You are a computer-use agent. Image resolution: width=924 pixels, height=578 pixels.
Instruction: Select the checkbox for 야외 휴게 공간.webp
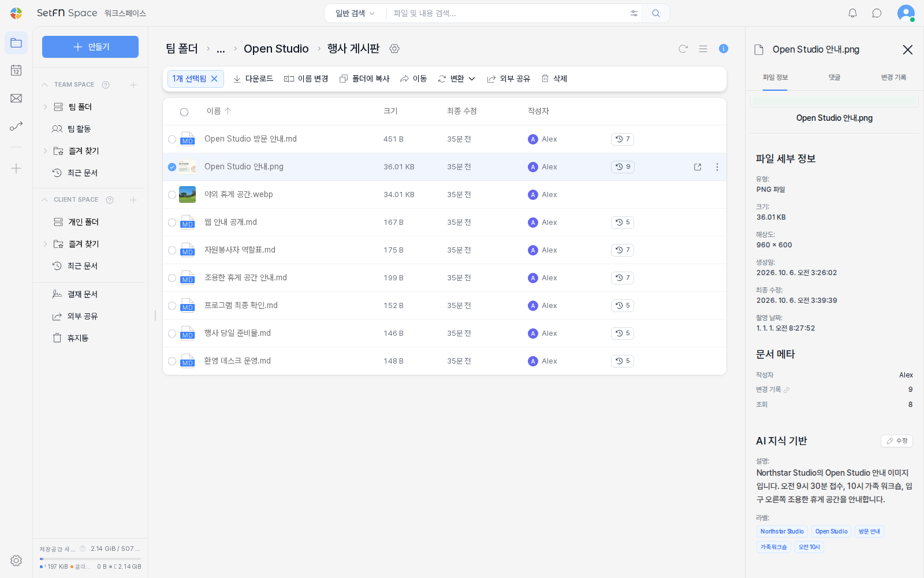[172, 195]
